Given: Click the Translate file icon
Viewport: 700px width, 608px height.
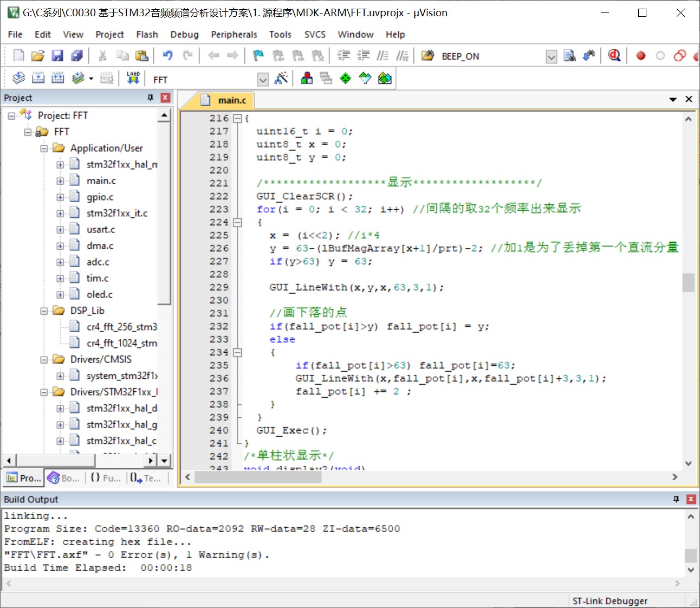Looking at the screenshot, I should [x=19, y=78].
